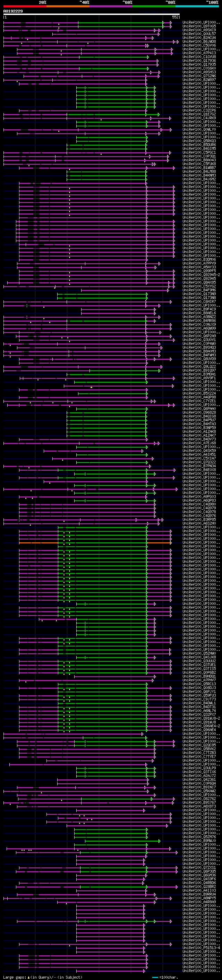222x980 pixels.
Task: Click the orange ~40% identity legend bar
Action: click(x=68, y=6)
